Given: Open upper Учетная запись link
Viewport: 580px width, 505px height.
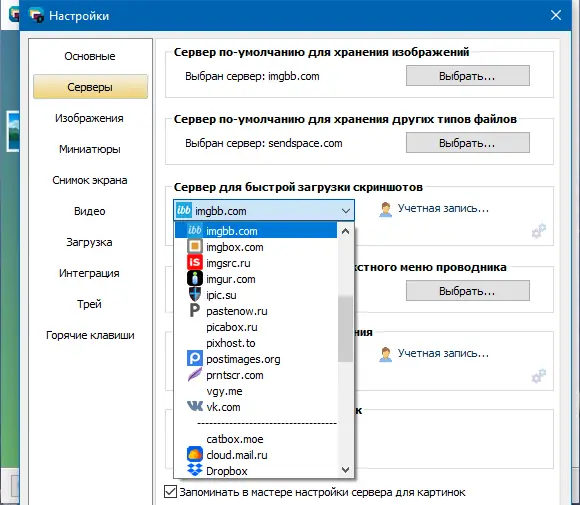Looking at the screenshot, I should point(443,208).
